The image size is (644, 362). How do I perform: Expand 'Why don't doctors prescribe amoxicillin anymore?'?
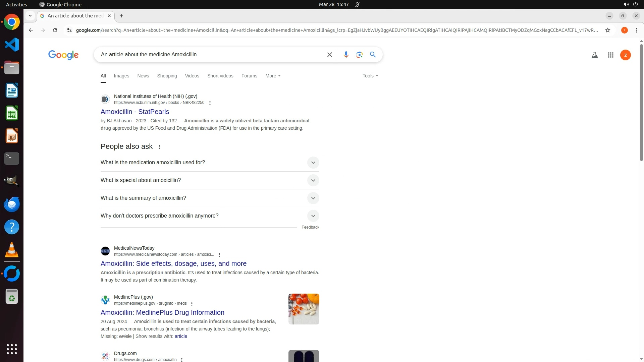pyautogui.click(x=313, y=216)
